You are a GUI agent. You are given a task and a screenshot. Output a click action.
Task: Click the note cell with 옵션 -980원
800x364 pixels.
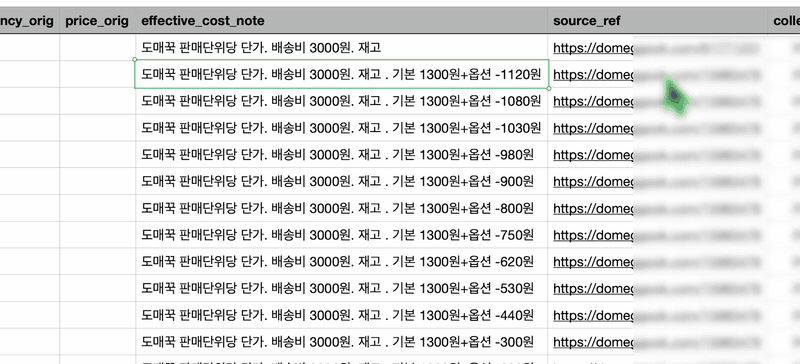(x=342, y=154)
